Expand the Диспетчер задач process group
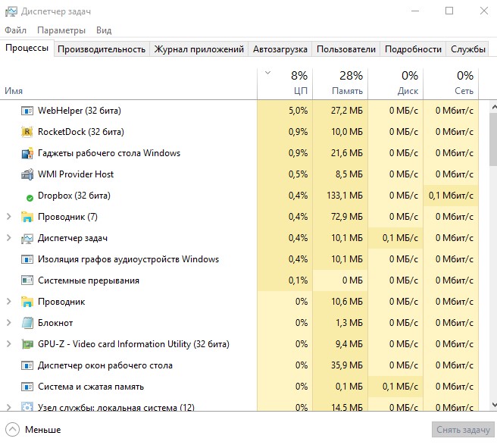The width and height of the screenshot is (497, 448). 9,238
